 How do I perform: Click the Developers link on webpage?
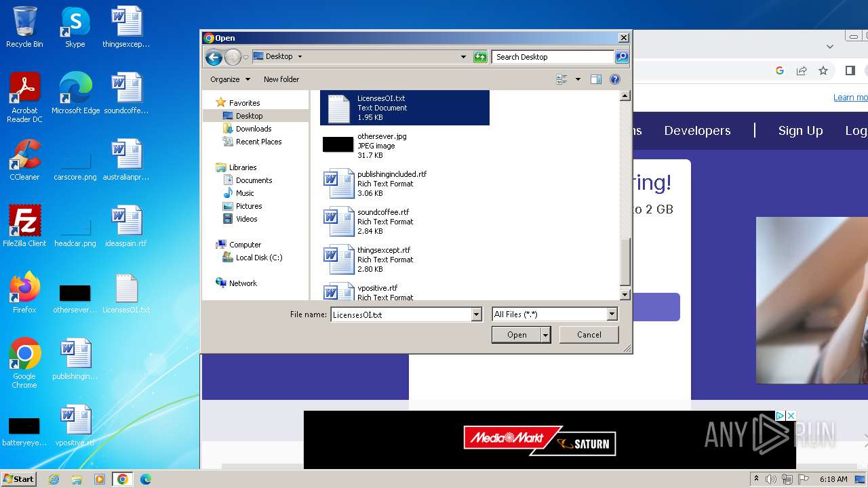coord(697,131)
